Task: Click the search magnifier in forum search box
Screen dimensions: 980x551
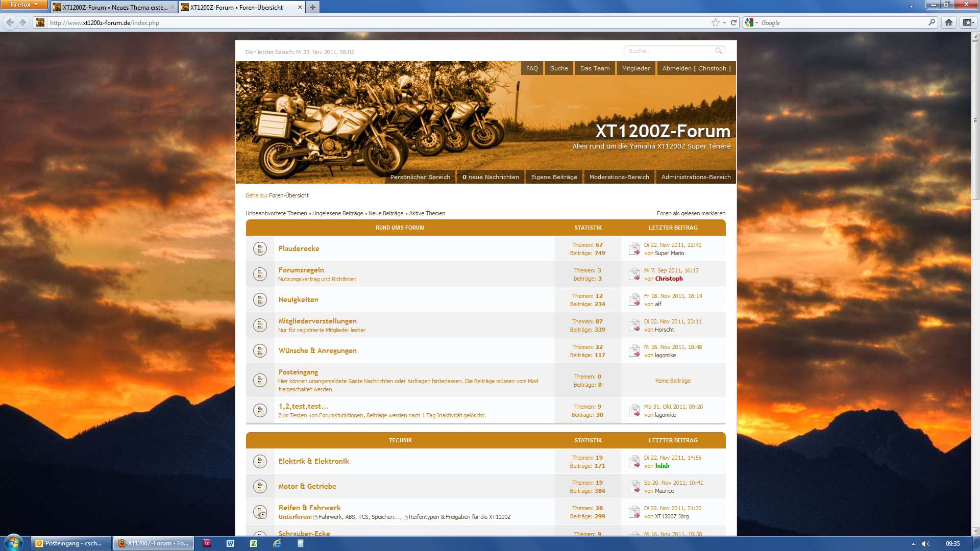Action: 718,51
